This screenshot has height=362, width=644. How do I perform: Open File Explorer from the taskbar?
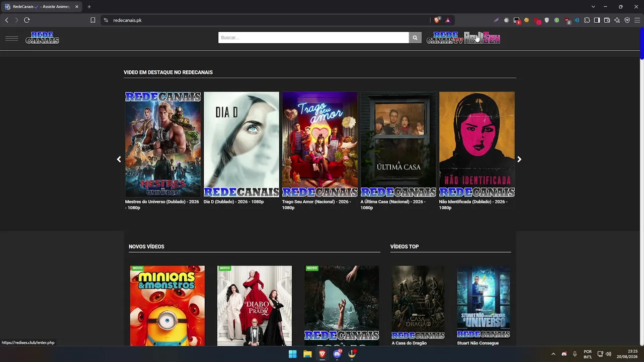(x=307, y=354)
